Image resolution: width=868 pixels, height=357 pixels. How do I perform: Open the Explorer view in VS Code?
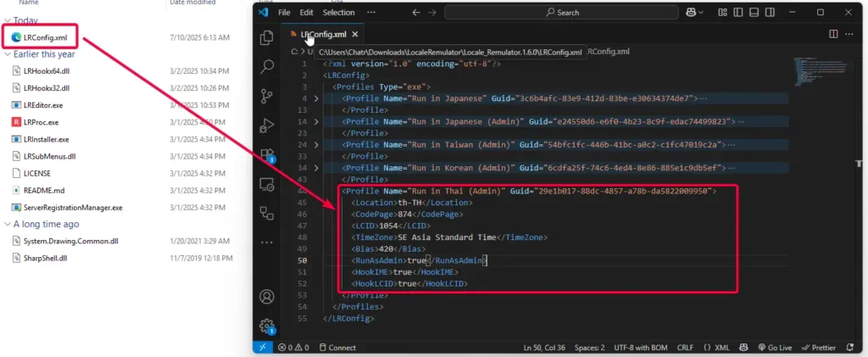coord(267,37)
